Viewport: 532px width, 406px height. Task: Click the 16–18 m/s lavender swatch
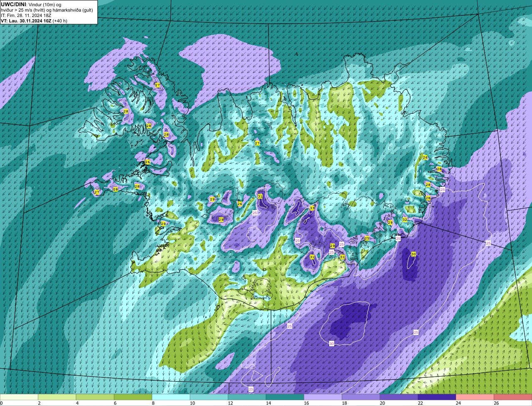pos(323,397)
